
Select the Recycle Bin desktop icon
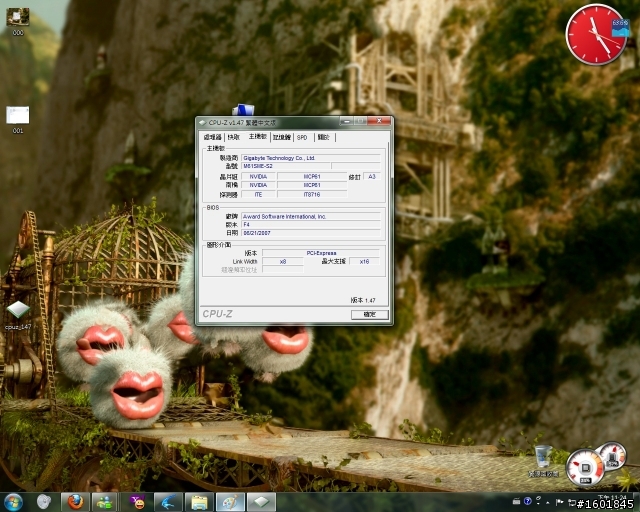(543, 461)
